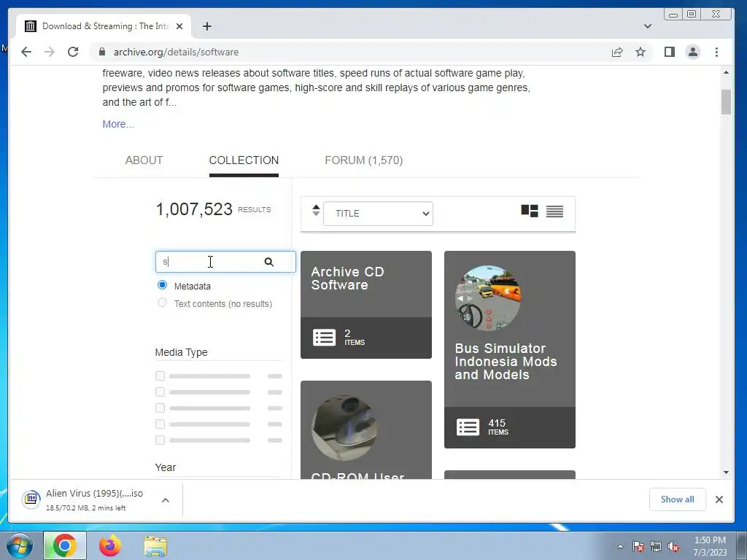Show all downloads
The height and width of the screenshot is (560, 747).
(677, 499)
